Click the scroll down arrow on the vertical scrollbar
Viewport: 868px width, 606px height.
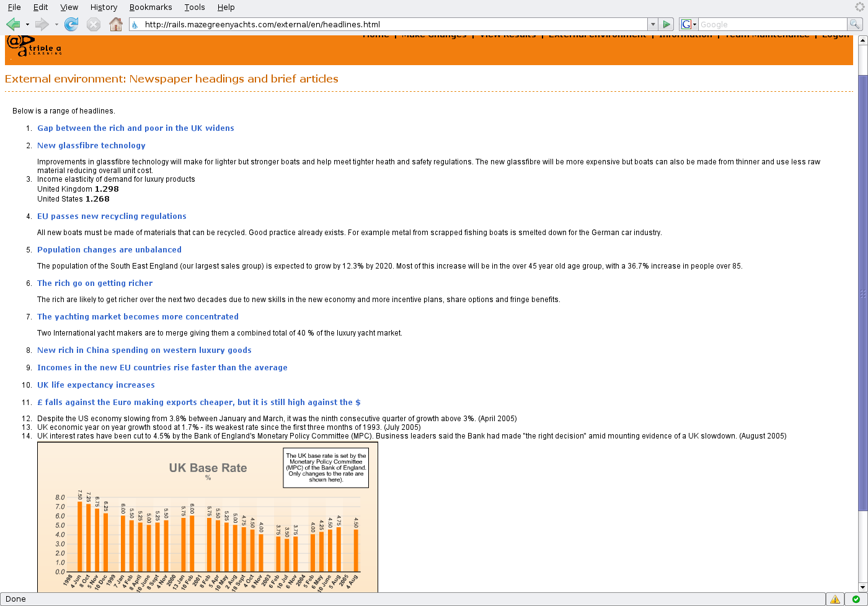tap(862, 587)
